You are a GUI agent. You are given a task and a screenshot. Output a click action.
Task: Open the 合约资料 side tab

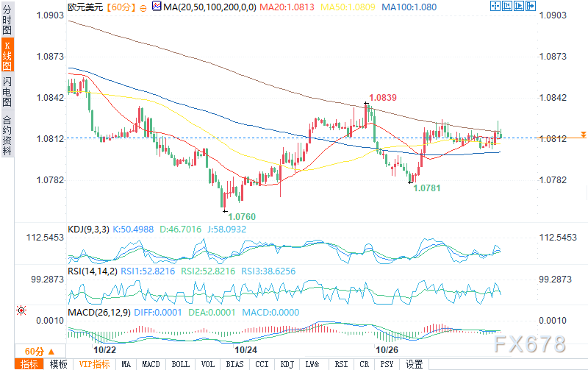pyautogui.click(x=7, y=135)
